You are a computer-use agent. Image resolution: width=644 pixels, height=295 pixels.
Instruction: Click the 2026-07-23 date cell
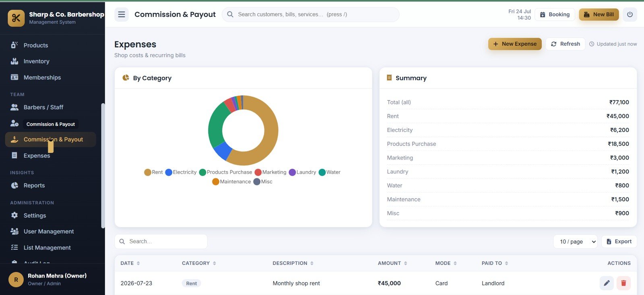136,283
